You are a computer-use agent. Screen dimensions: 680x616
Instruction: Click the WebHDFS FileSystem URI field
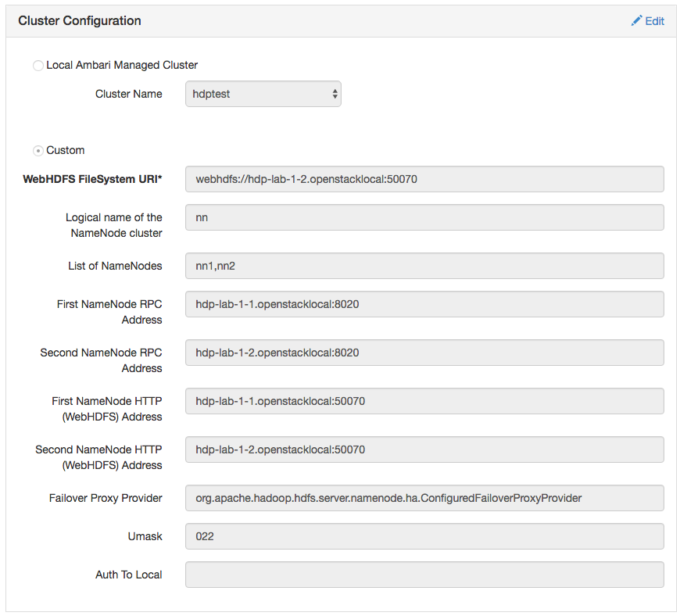(424, 179)
